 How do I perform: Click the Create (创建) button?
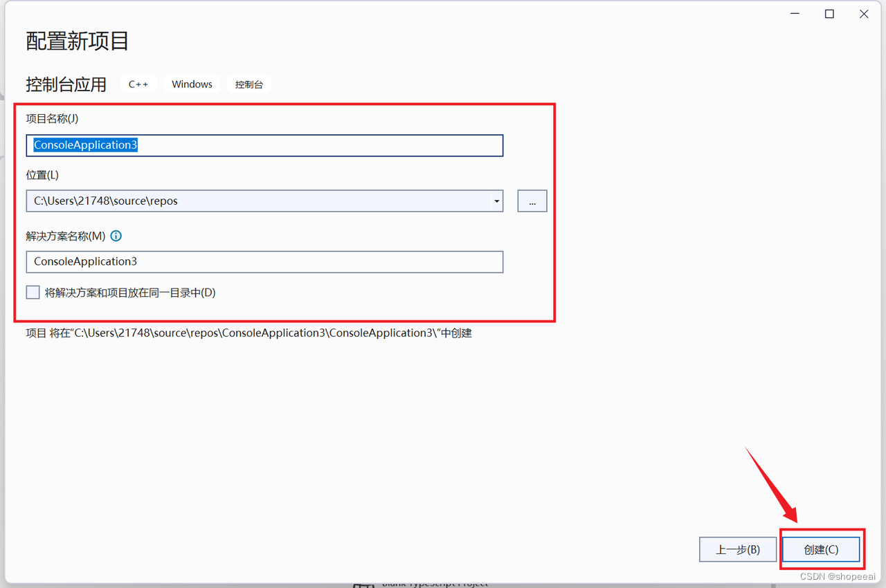pyautogui.click(x=821, y=550)
